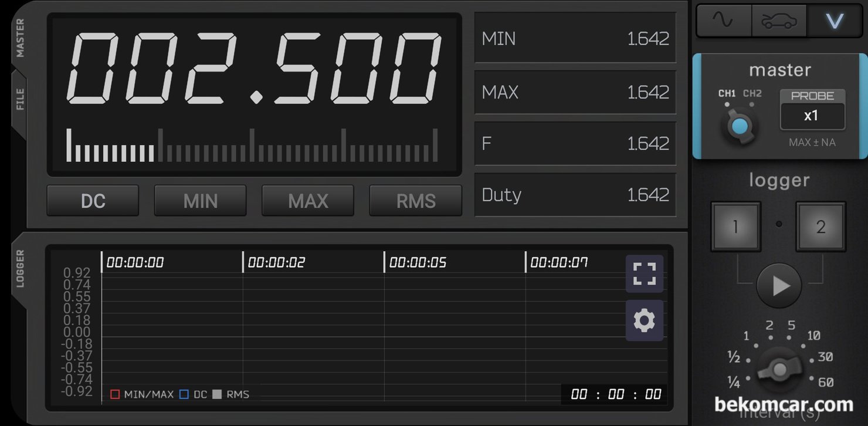Select the MAX measurement button
This screenshot has height=426, width=868.
coord(308,201)
